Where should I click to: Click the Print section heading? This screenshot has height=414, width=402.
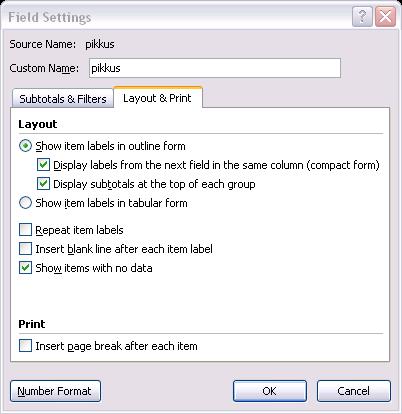[x=32, y=324]
